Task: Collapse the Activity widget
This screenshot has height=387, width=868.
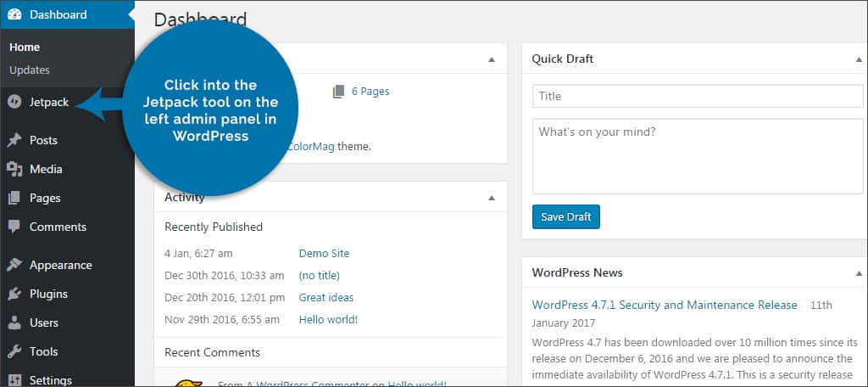Action: [x=491, y=197]
